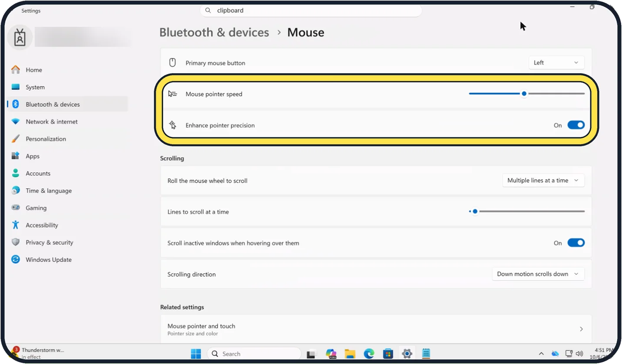Viewport: 622px width, 364px height.
Task: Launch File Explorer from taskbar
Action: (x=350, y=354)
